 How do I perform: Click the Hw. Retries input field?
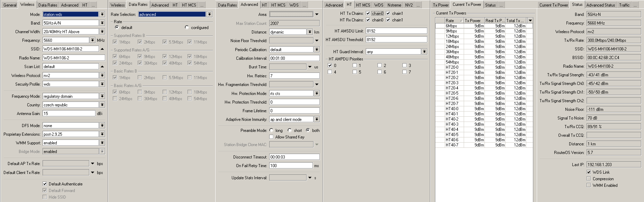tap(294, 76)
